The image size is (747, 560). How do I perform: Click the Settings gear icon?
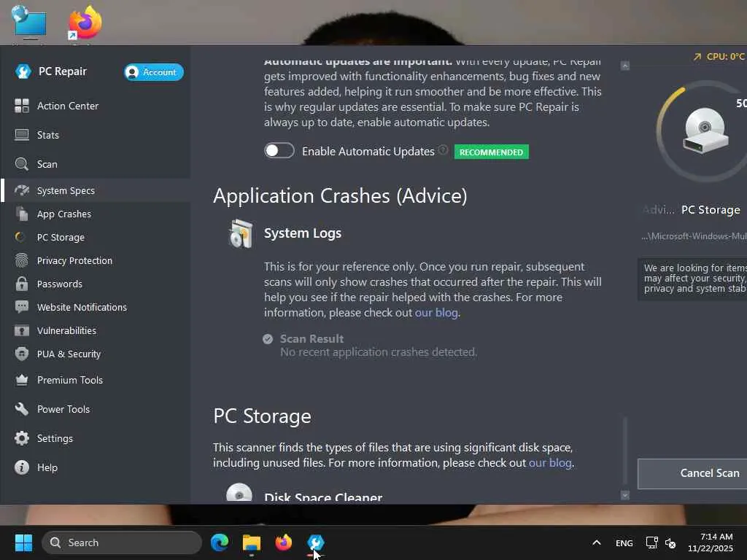point(21,438)
